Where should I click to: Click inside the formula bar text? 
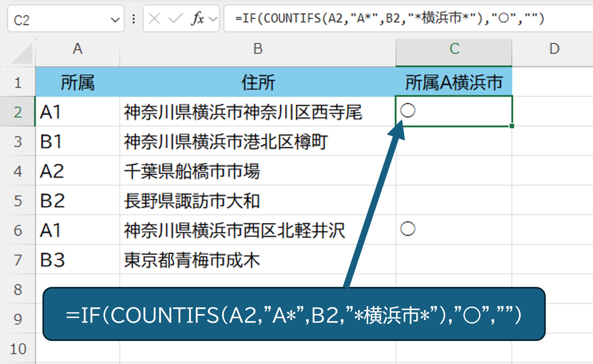click(385, 18)
